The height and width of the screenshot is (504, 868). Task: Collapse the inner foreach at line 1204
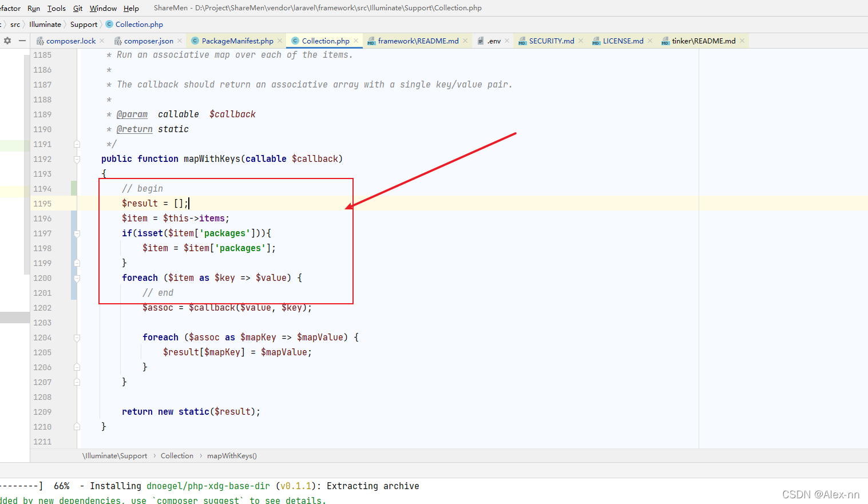77,338
